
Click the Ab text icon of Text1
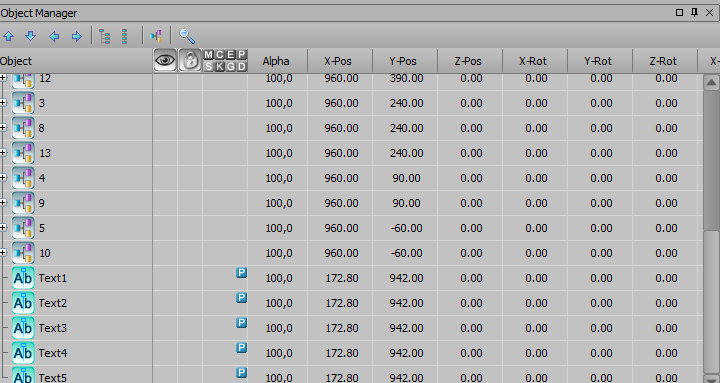tap(23, 278)
